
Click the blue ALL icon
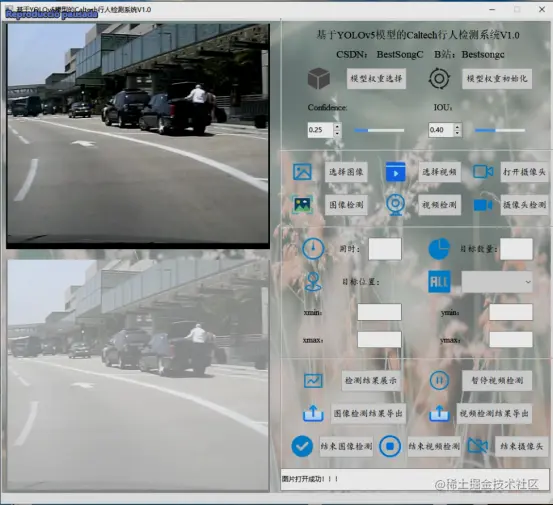point(439,281)
